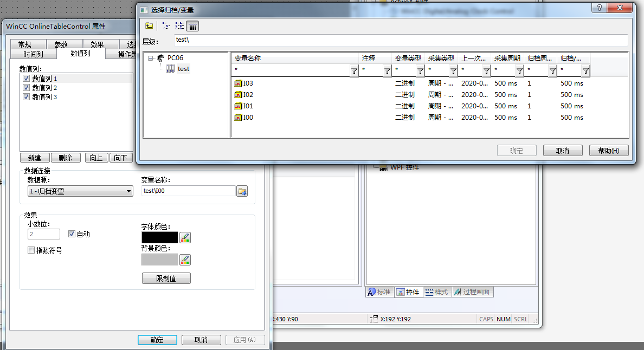This screenshot has height=350, width=644.
Task: Cancel properties dialog with 取消
Action: tap(201, 340)
